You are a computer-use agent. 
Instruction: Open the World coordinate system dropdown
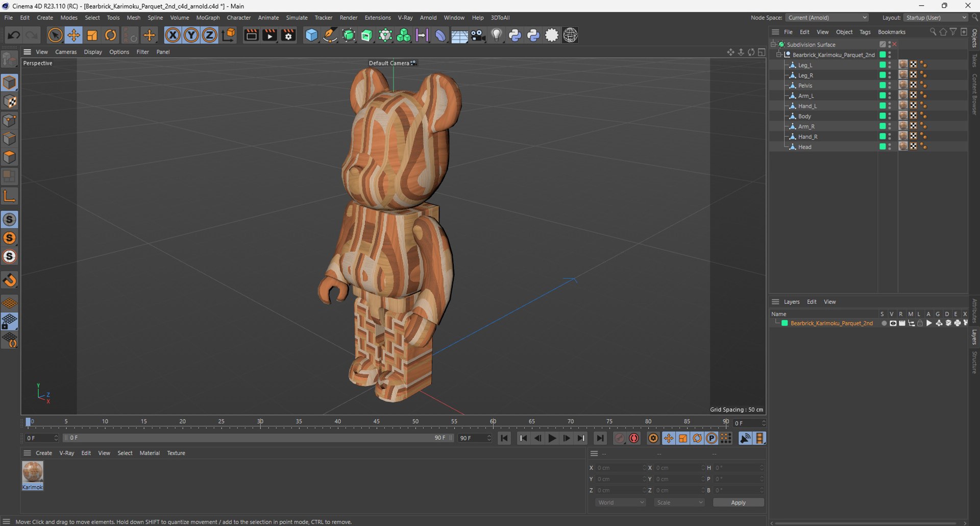(620, 503)
